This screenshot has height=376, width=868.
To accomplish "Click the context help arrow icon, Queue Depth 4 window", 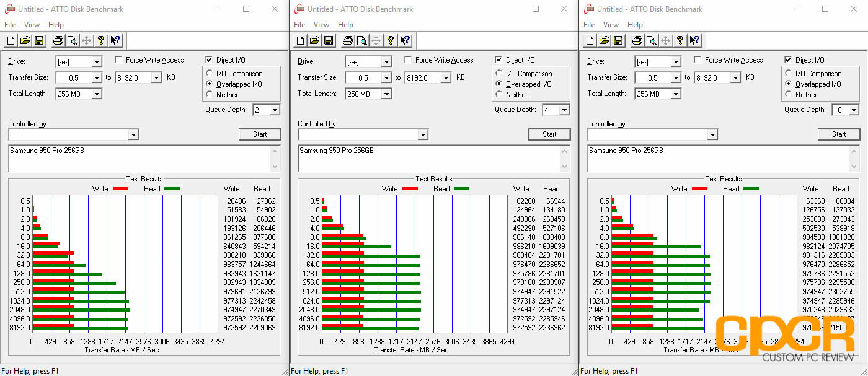I will 405,41.
